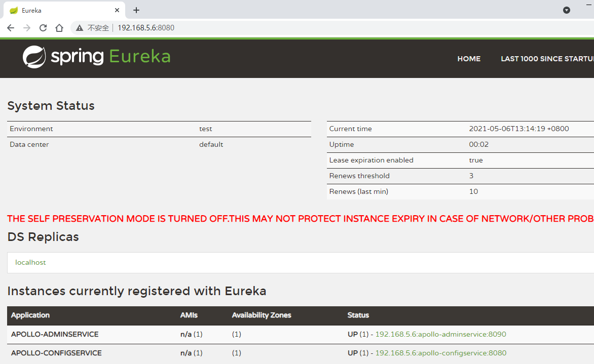The height and width of the screenshot is (364, 594).
Task: Open the apollo-adminservice:8090 instance link
Action: pos(440,334)
